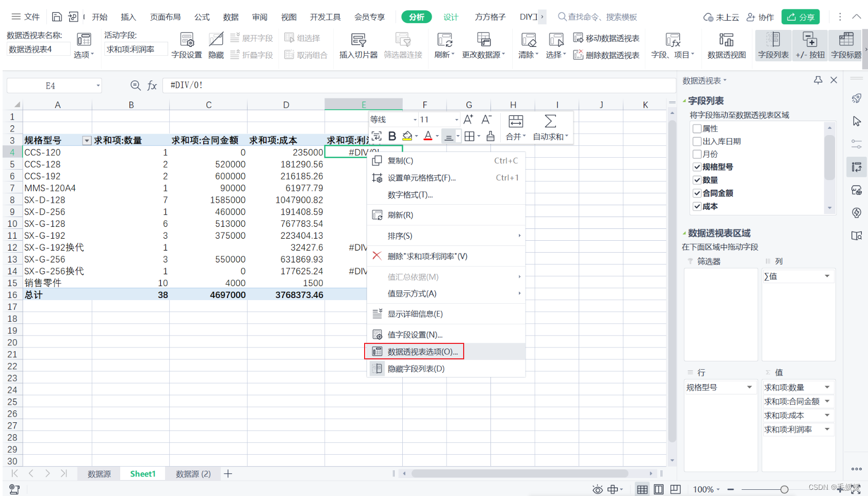Uncheck the 数量 field checkbox

(x=697, y=180)
